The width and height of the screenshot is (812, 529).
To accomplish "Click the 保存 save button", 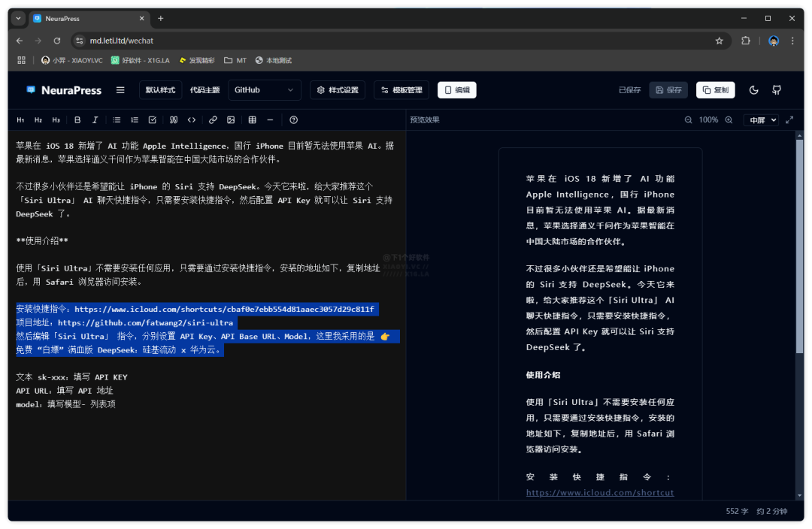I will [668, 90].
